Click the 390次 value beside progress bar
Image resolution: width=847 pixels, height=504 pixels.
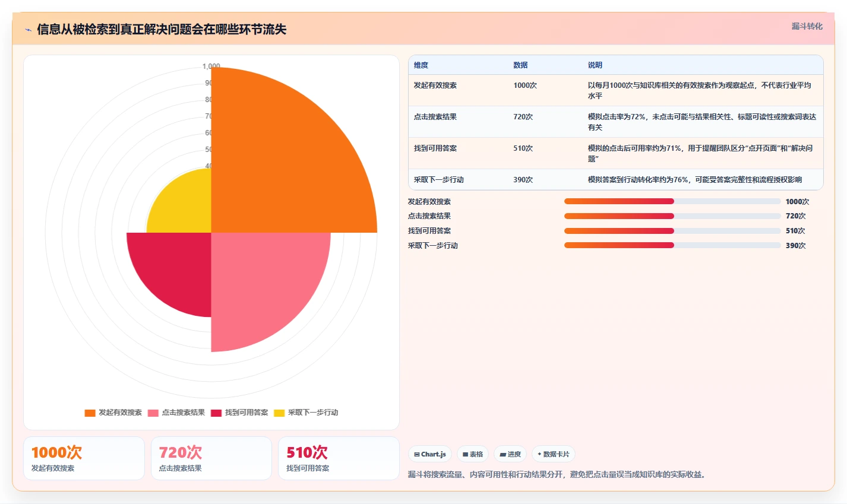point(796,246)
